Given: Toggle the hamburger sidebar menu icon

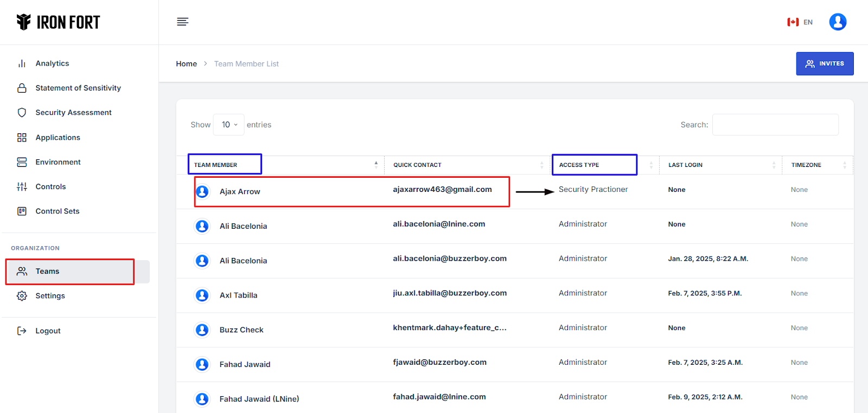Looking at the screenshot, I should [183, 22].
